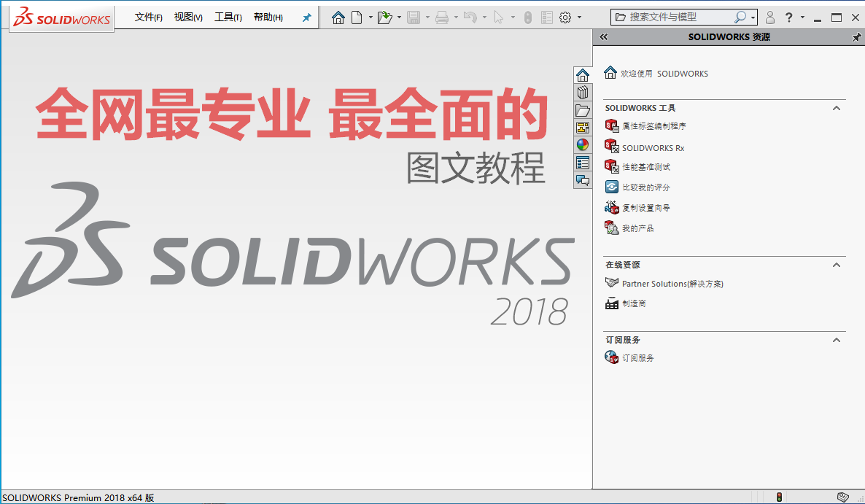Viewport: 865px width, 504px height.
Task: Click the Home welcome toolbar icon
Action: (338, 18)
